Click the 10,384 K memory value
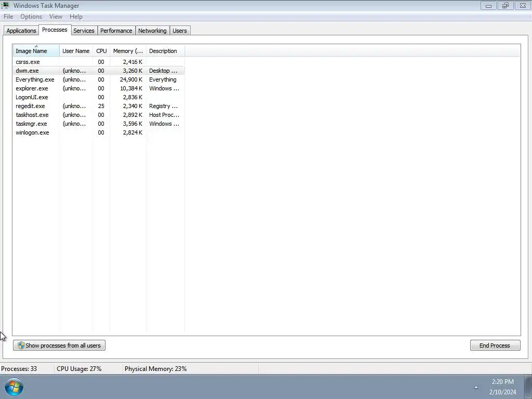Image resolution: width=532 pixels, height=399 pixels. (131, 88)
